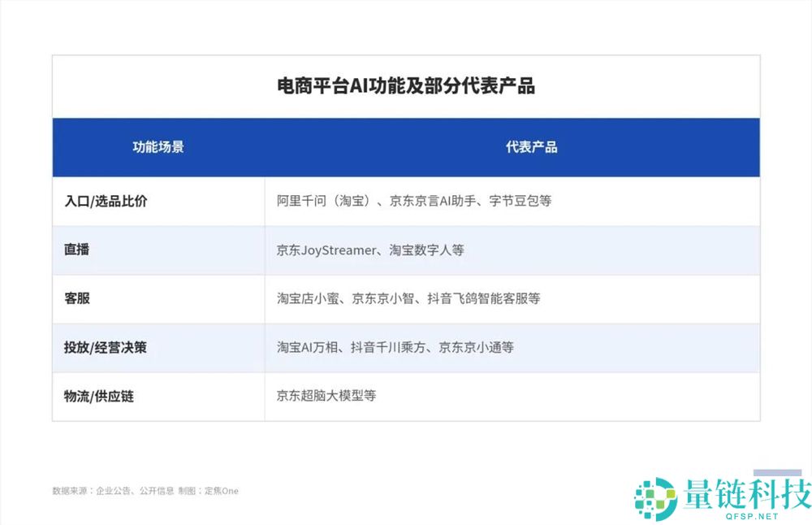The height and width of the screenshot is (525, 812).
Task: Click the table title 电商平台AI功能及部分代表产品
Action: (406, 86)
